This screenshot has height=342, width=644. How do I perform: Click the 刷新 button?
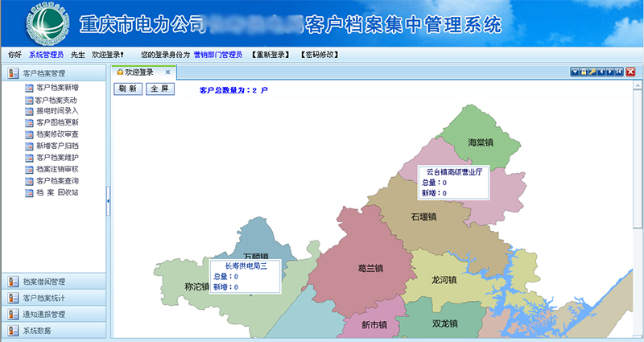pos(128,89)
